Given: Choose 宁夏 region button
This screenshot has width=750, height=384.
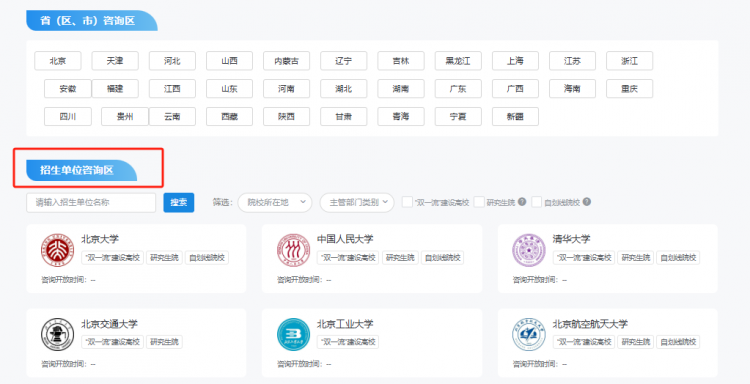Looking at the screenshot, I should 458,116.
